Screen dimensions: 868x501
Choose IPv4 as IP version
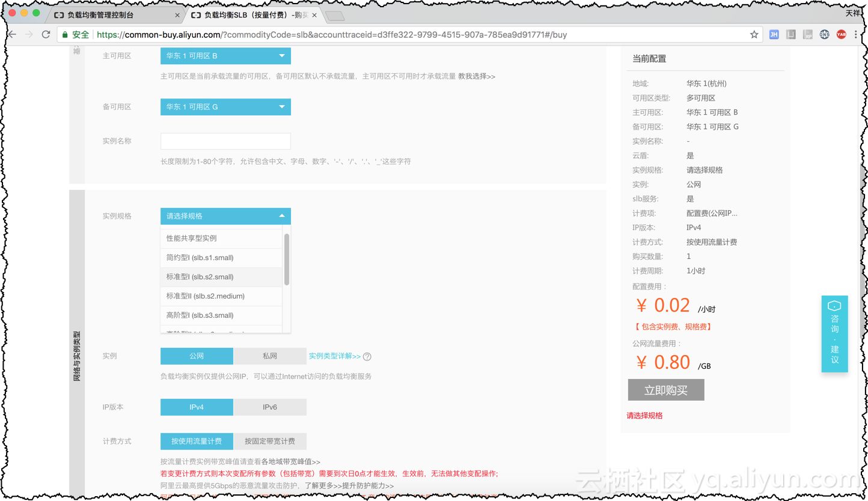197,407
